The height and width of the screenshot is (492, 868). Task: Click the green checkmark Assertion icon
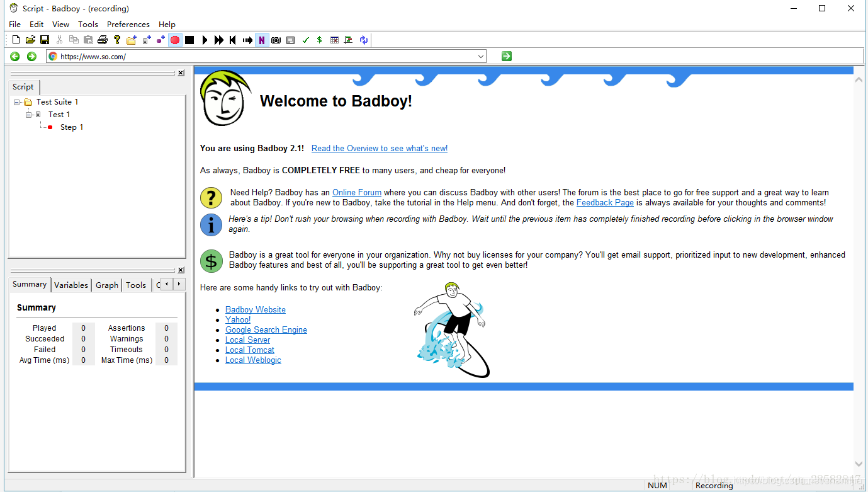(305, 40)
